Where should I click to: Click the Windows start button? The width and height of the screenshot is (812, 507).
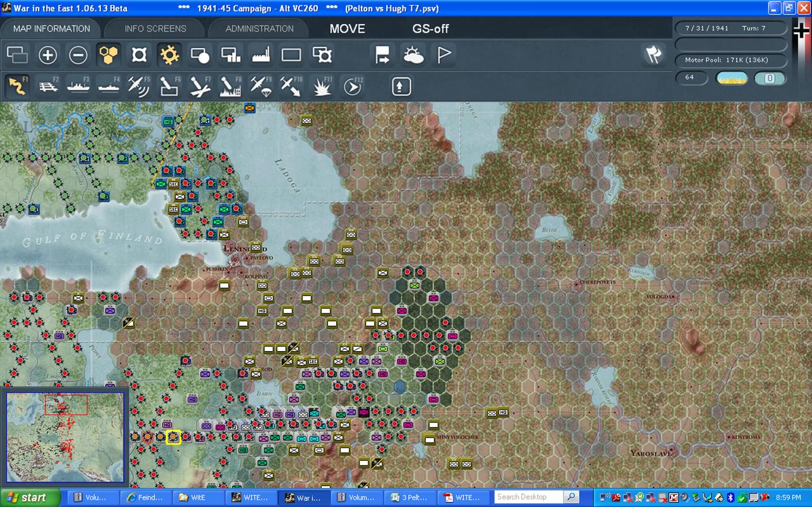pyautogui.click(x=30, y=498)
